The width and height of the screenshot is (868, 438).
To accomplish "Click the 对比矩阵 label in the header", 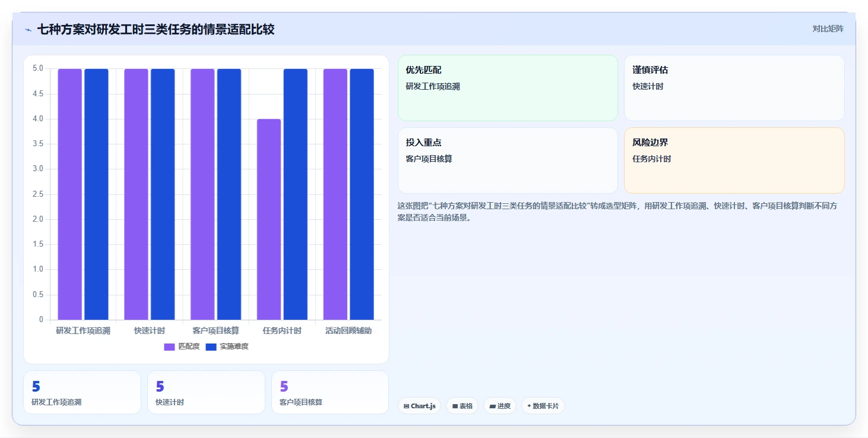I will click(828, 29).
